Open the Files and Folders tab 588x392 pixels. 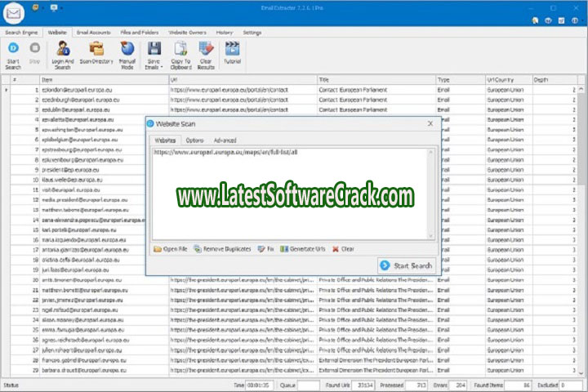pyautogui.click(x=140, y=33)
